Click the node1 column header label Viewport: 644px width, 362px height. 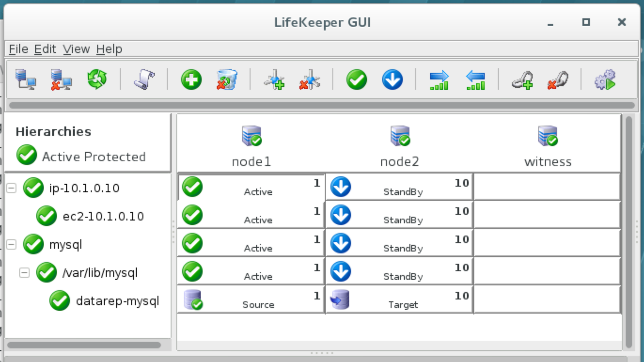coord(251,162)
